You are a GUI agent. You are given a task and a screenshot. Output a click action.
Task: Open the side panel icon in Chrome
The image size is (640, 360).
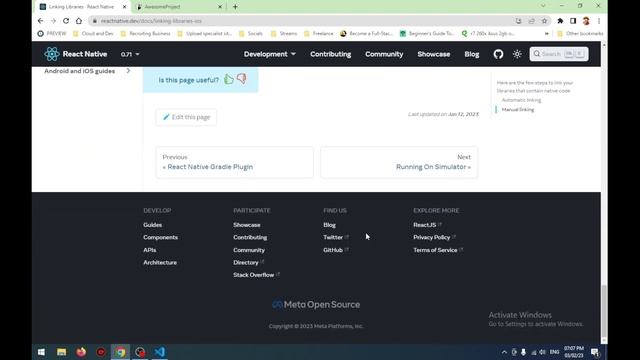coord(573,21)
